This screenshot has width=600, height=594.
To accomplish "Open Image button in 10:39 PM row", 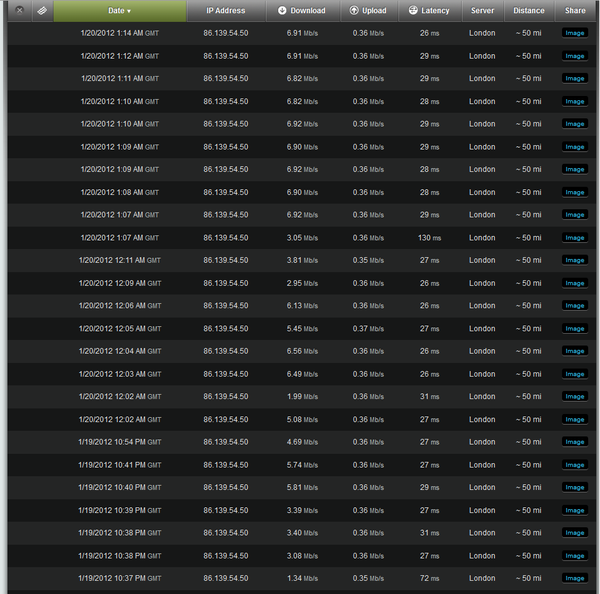I will pyautogui.click(x=575, y=510).
